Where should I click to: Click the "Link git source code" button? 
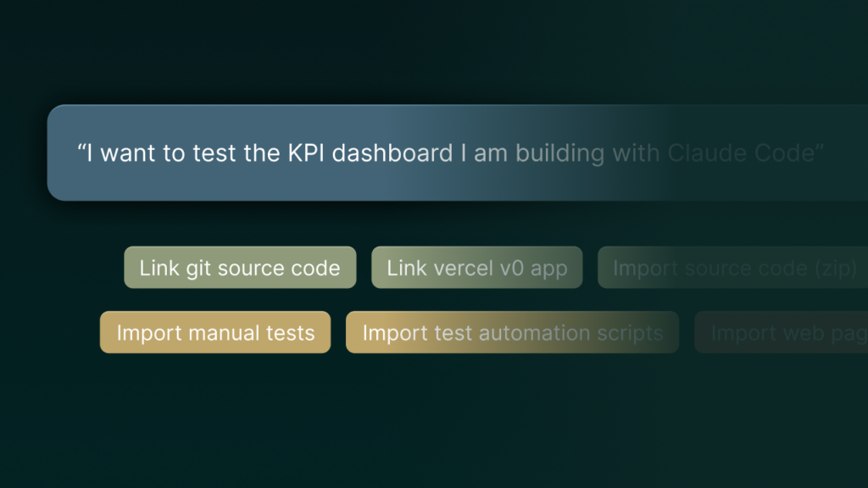(240, 268)
